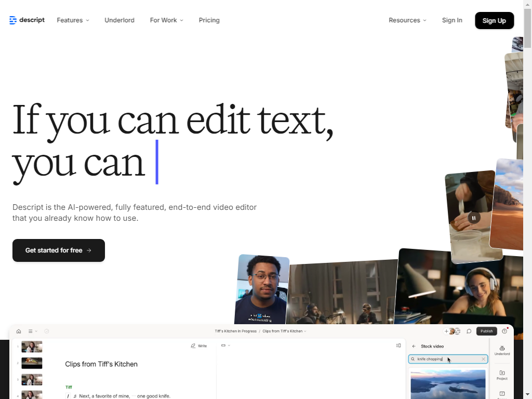Select scene thumbnail number 1
This screenshot has height=399, width=532.
coord(32,347)
